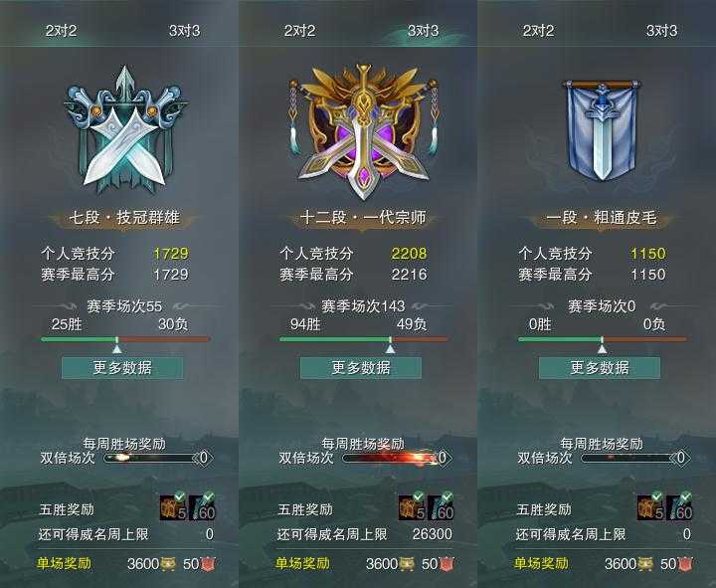Click the blue banner 一段·粗通皮毛 rank emblem
This screenshot has height=588, width=716.
(602, 130)
